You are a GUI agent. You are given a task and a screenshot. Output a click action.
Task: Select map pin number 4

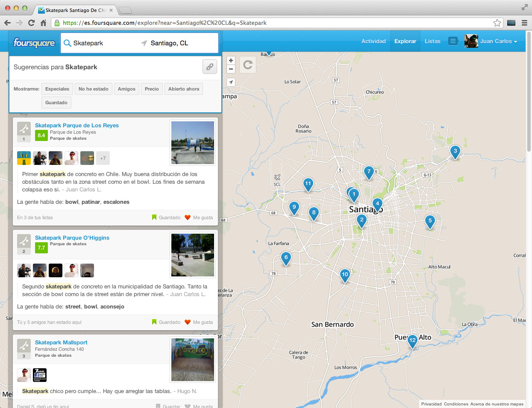point(377,205)
